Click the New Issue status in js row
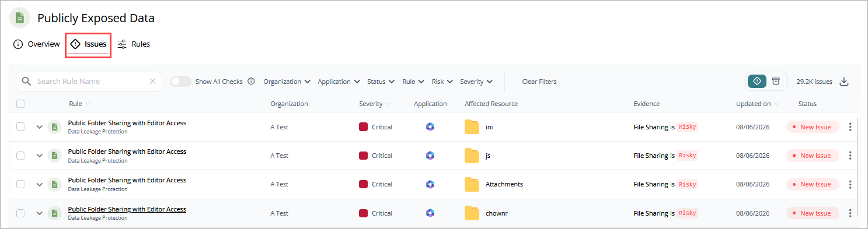Screen dimensions: 868x229 point(813,156)
